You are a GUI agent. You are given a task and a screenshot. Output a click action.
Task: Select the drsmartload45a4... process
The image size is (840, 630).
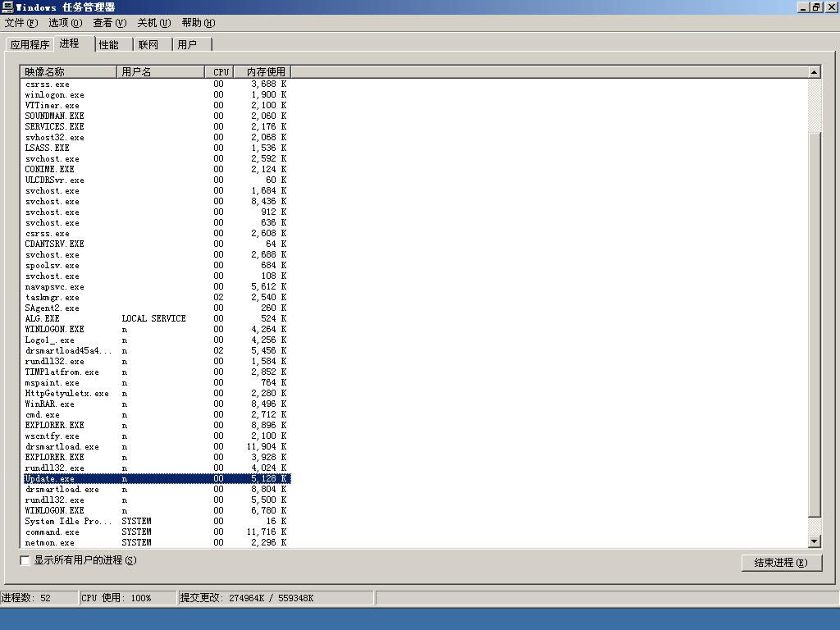156,351
